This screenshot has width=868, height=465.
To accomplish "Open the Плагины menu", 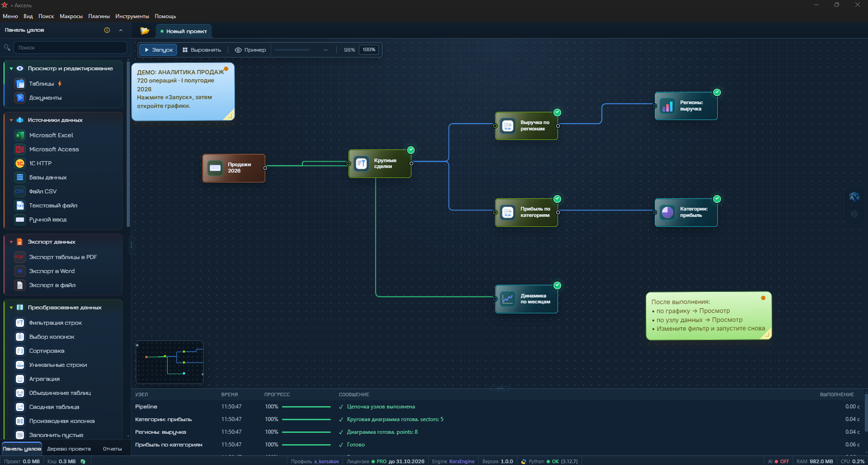I will tap(99, 16).
